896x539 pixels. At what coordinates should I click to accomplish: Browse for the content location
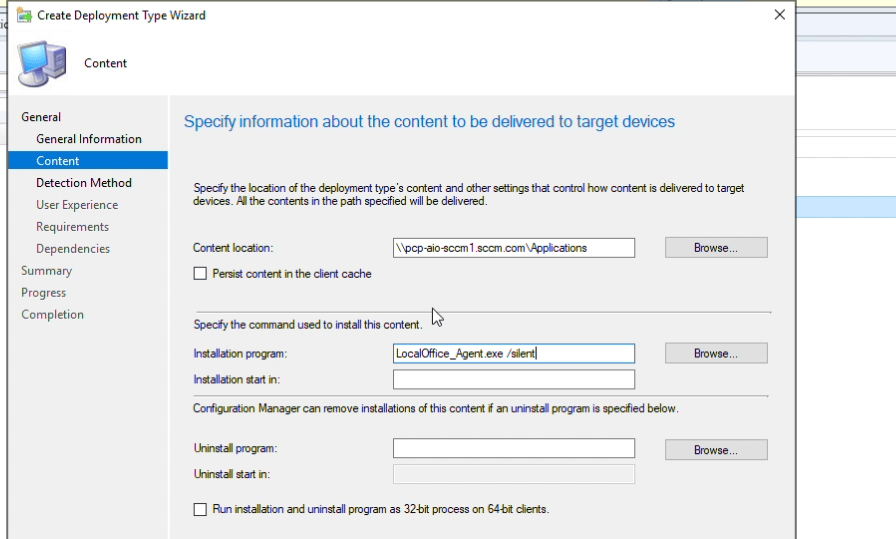pyautogui.click(x=716, y=247)
